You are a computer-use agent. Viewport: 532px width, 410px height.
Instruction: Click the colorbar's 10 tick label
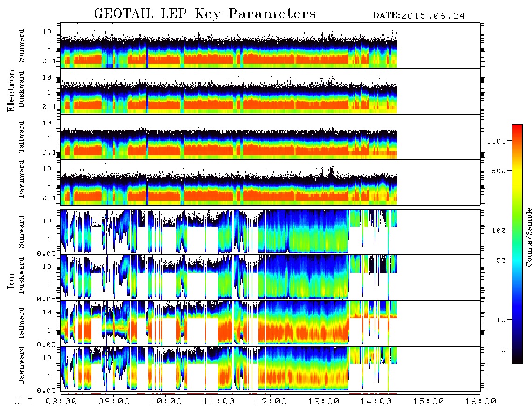[x=501, y=320]
